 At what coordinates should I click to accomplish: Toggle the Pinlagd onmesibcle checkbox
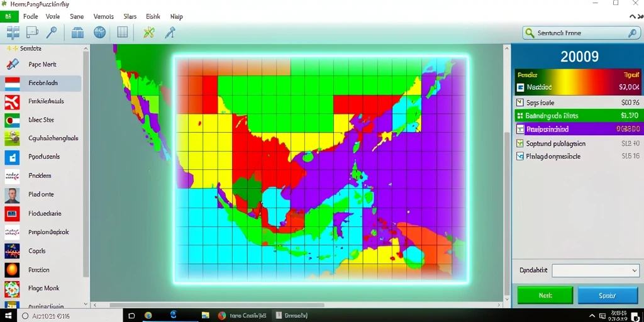[520, 156]
